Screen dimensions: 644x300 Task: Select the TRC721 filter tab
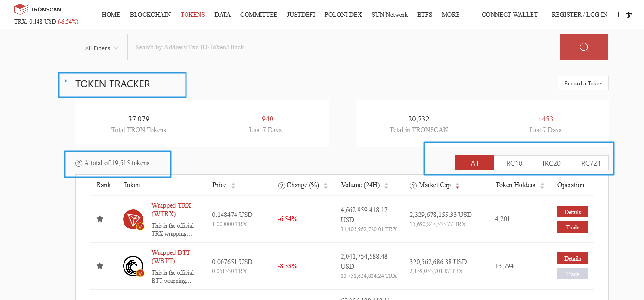tap(590, 163)
